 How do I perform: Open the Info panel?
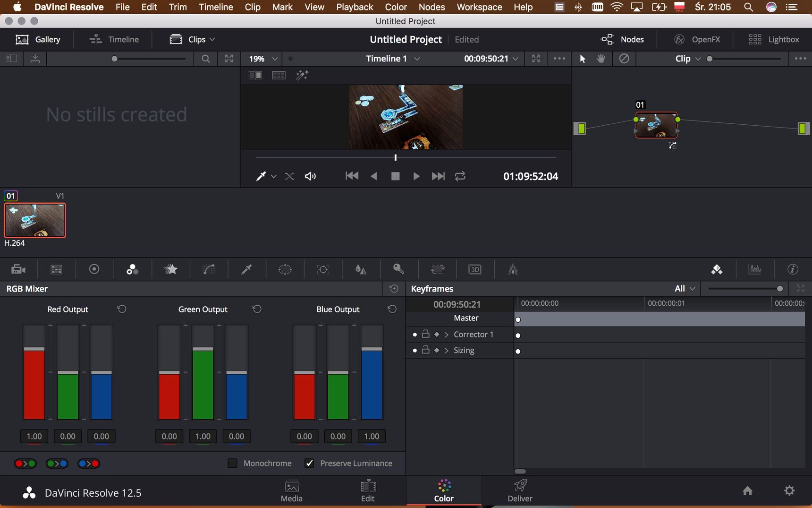793,269
